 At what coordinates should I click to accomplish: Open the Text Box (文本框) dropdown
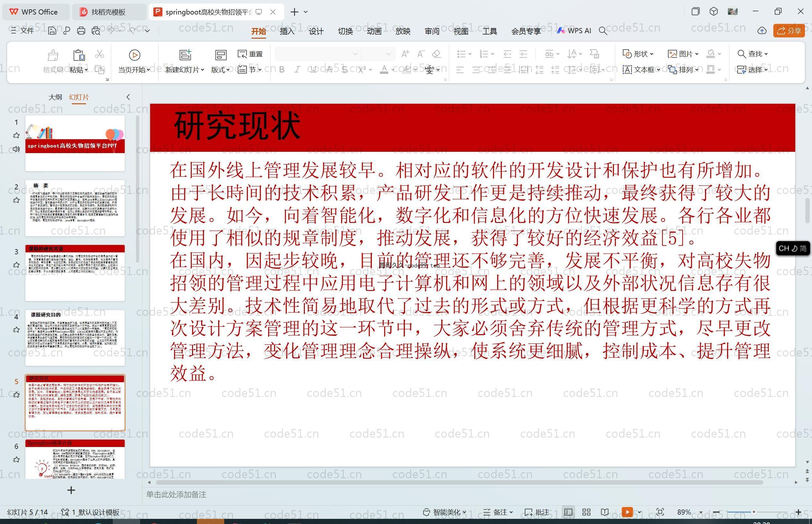click(641, 69)
